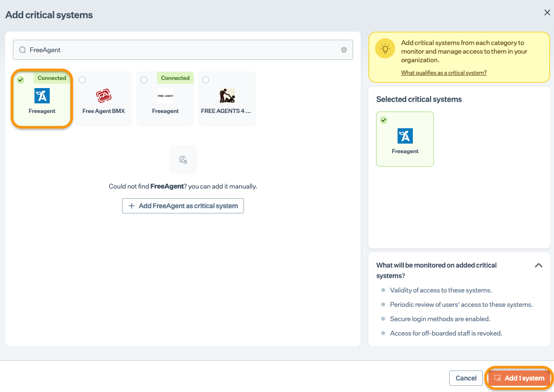The height and width of the screenshot is (392, 554).
Task: Cancel adding critical systems
Action: click(x=465, y=378)
